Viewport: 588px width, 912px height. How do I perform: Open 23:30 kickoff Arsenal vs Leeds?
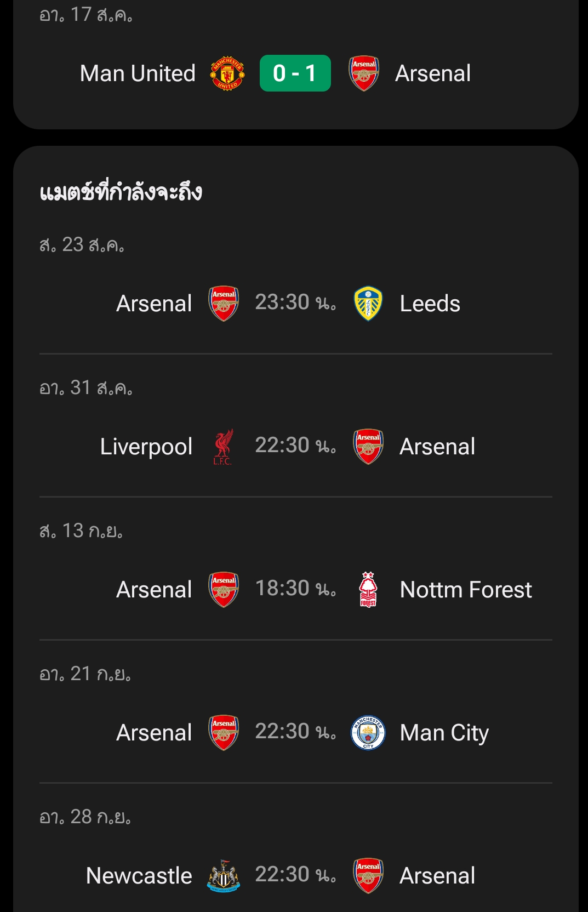[x=295, y=303]
